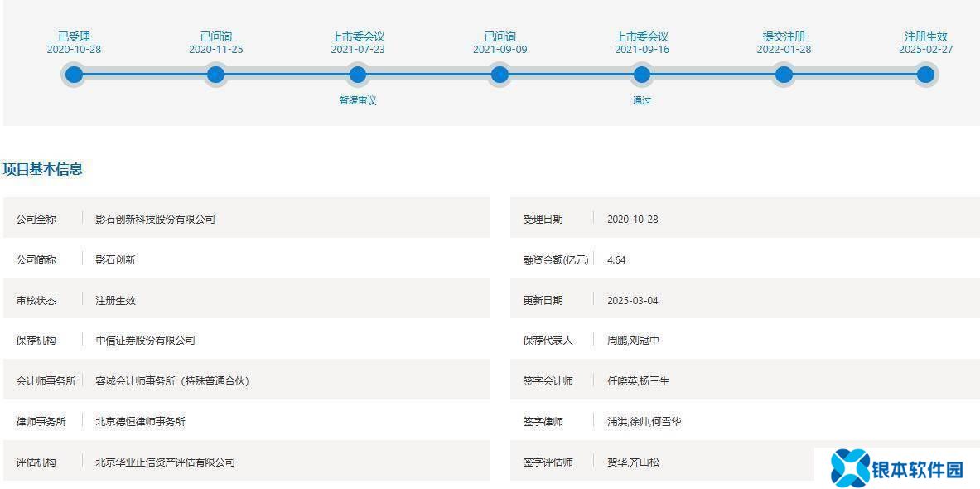Click the 暂缓审议 result label
The width and height of the screenshot is (980, 489).
click(358, 100)
